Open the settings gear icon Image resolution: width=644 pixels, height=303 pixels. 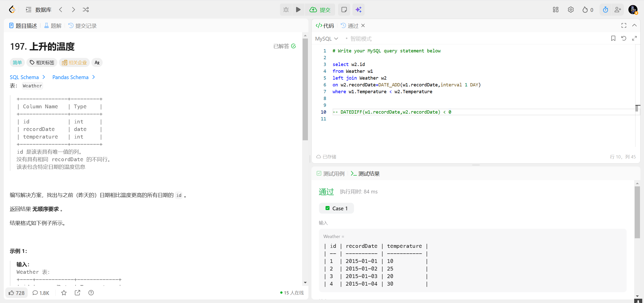(571, 10)
